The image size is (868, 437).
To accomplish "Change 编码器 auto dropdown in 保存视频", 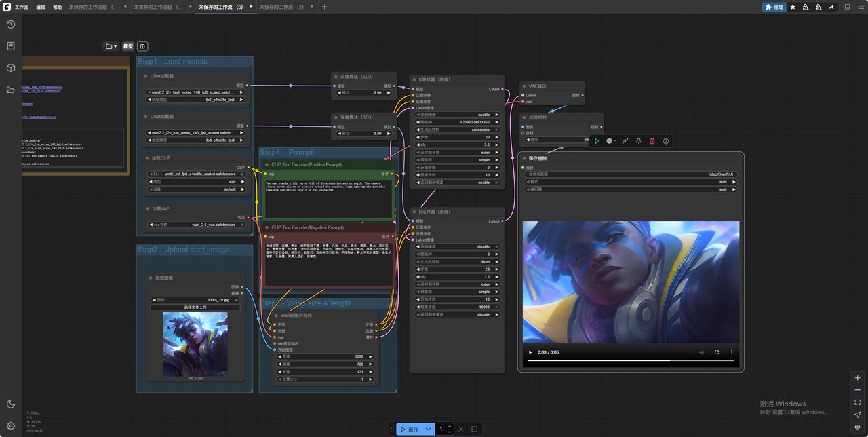I will pyautogui.click(x=630, y=189).
